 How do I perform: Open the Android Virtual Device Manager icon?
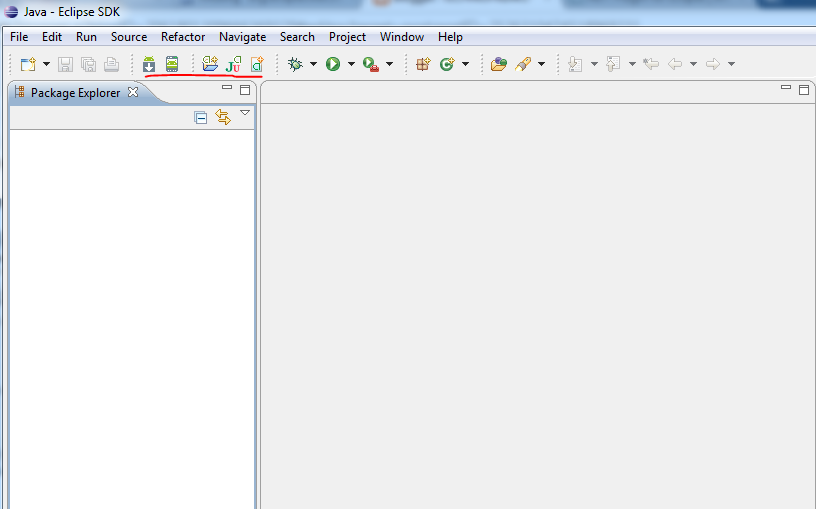click(172, 64)
